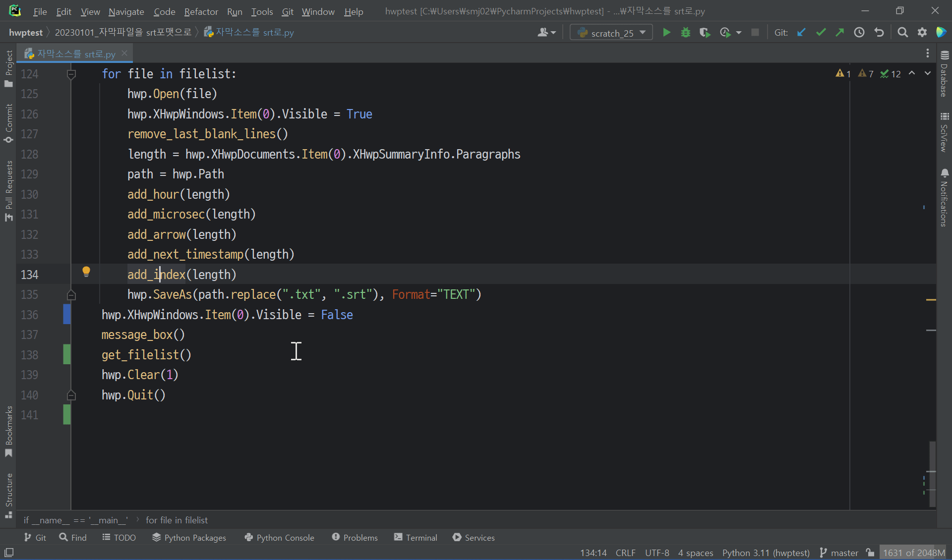The height and width of the screenshot is (560, 952).
Task: Click Python 3.11 (hwptest) interpreter selector
Action: (x=766, y=553)
